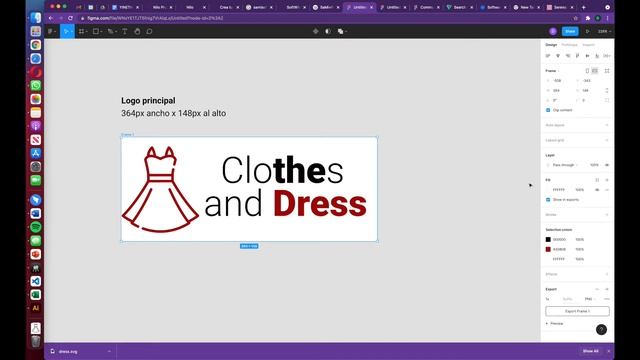Add another export setting with plus
This screenshot has width=640, height=360.
[607, 289]
